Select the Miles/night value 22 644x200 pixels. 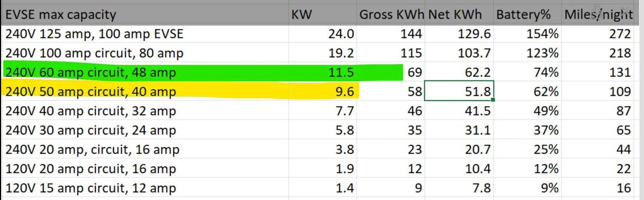tap(624, 169)
